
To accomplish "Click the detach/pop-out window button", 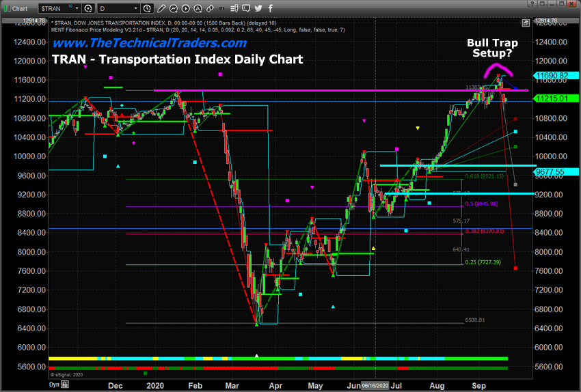I will pyautogui.click(x=542, y=3).
